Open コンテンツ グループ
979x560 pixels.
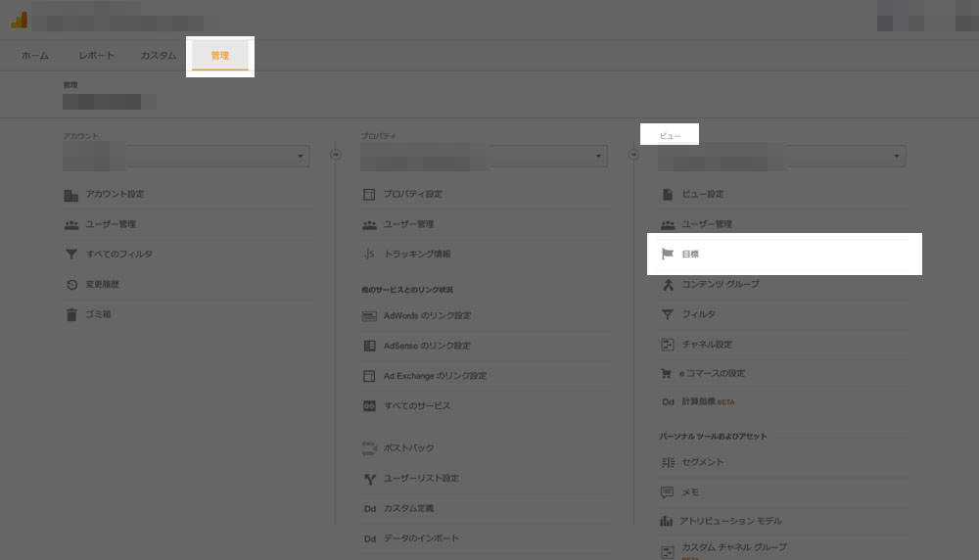point(721,284)
